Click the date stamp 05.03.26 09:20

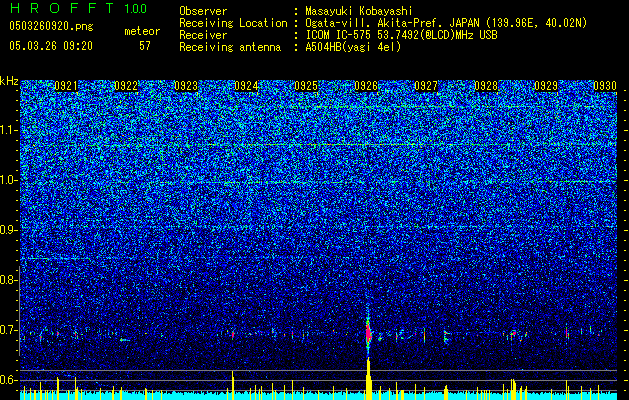click(51, 46)
